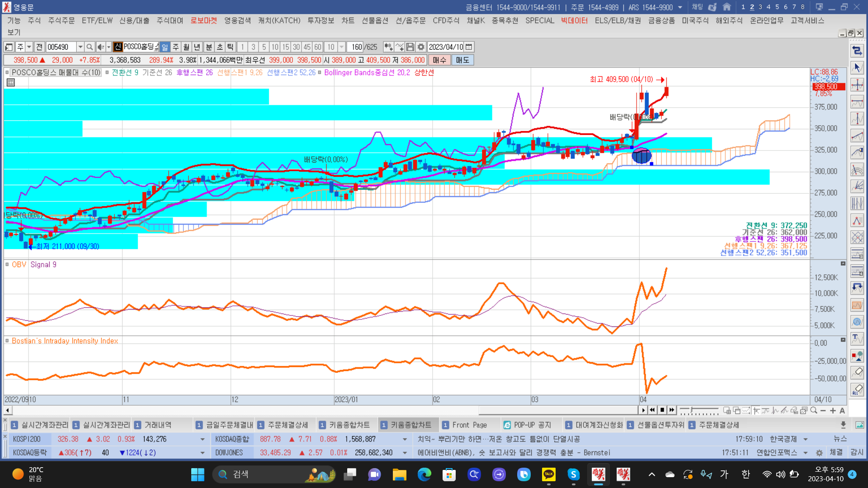Switch chart to minute (분) mode
This screenshot has height=488, width=868.
point(209,47)
